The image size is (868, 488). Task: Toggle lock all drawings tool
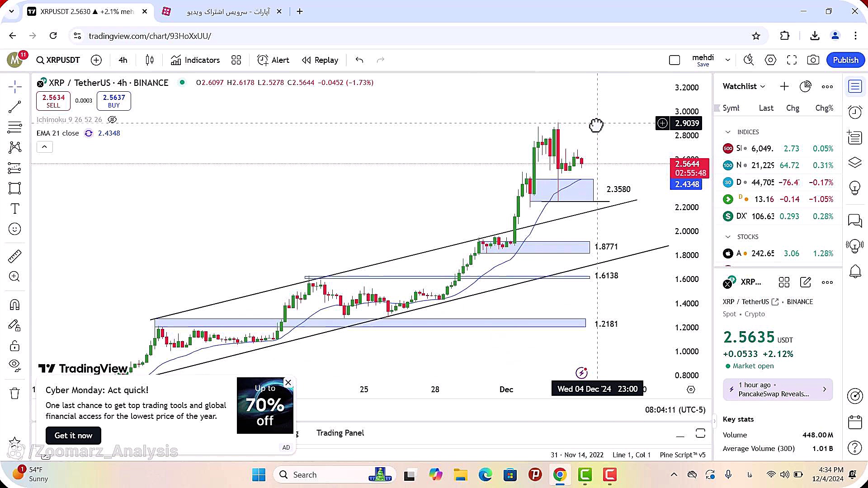(14, 346)
